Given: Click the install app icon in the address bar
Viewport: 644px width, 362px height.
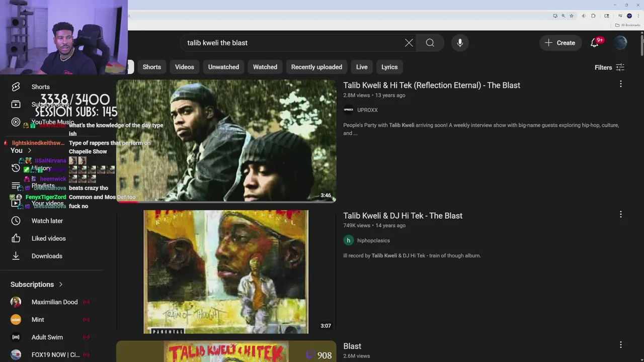Looking at the screenshot, I should (x=555, y=16).
